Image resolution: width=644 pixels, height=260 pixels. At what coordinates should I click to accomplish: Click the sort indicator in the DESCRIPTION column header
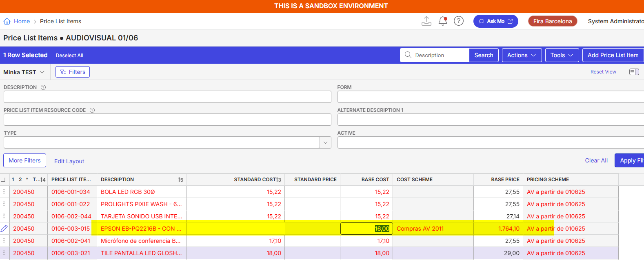(180, 180)
